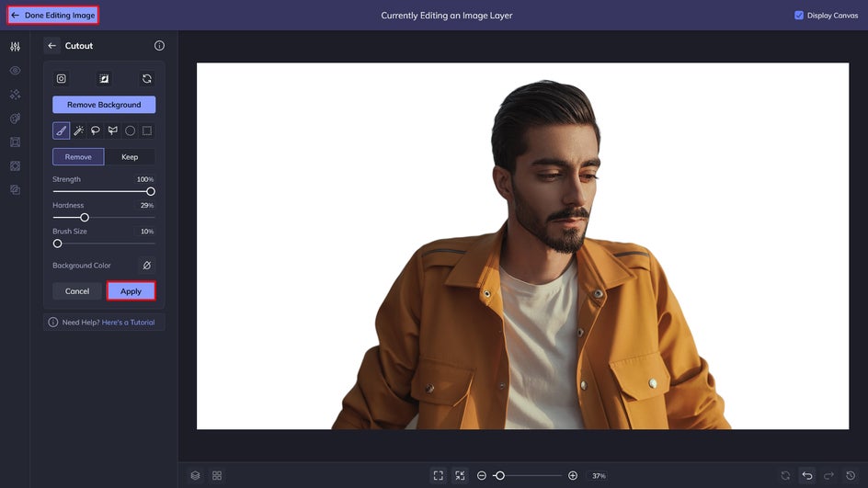The height and width of the screenshot is (488, 868).
Task: Select the lasso tool
Action: tap(96, 131)
